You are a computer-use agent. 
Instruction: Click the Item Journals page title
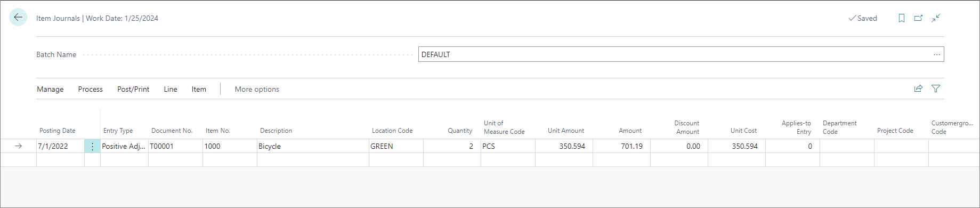click(x=97, y=18)
